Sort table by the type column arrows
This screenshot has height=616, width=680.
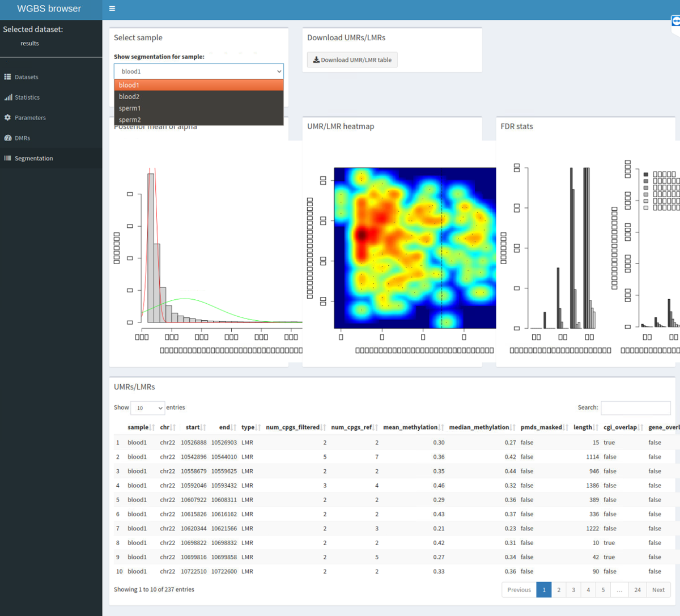click(x=258, y=427)
